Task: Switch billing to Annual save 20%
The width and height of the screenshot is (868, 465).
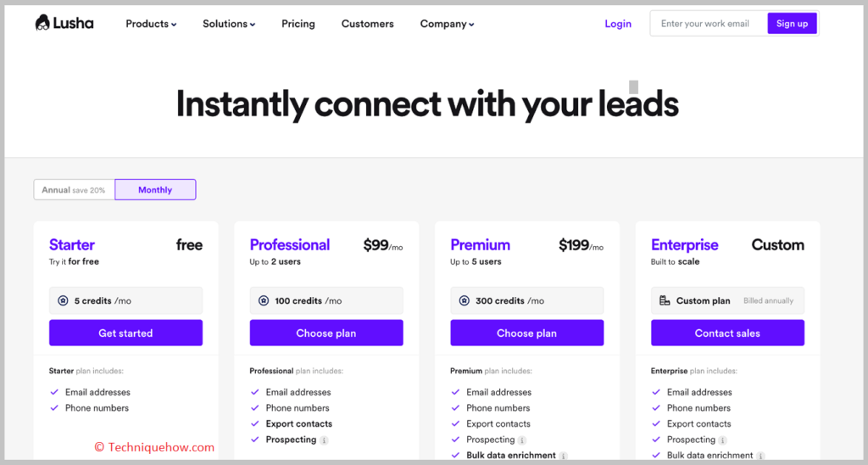Action: [75, 189]
